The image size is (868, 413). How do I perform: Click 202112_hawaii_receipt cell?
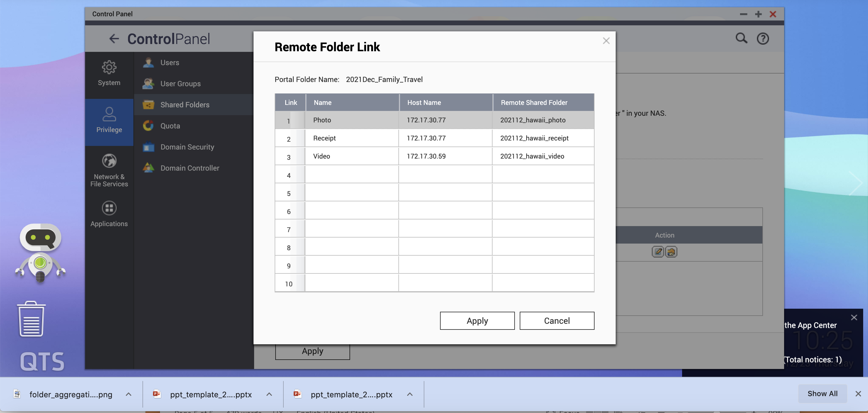(x=543, y=138)
